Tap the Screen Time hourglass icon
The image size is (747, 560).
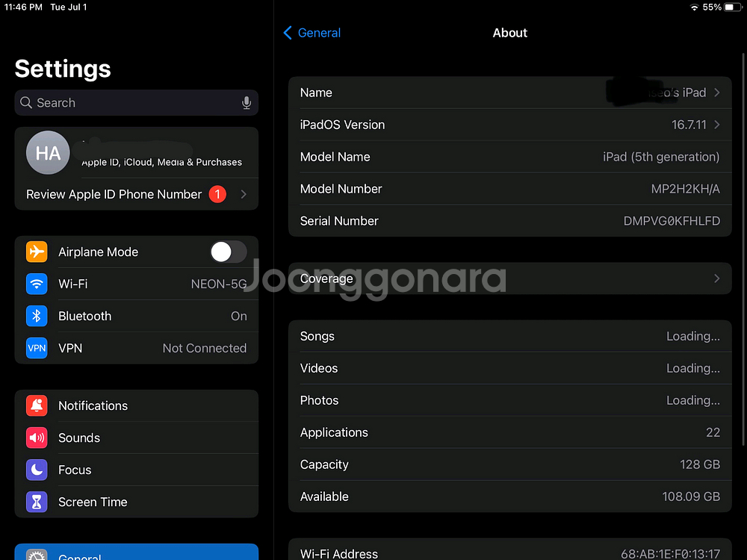click(x=37, y=502)
